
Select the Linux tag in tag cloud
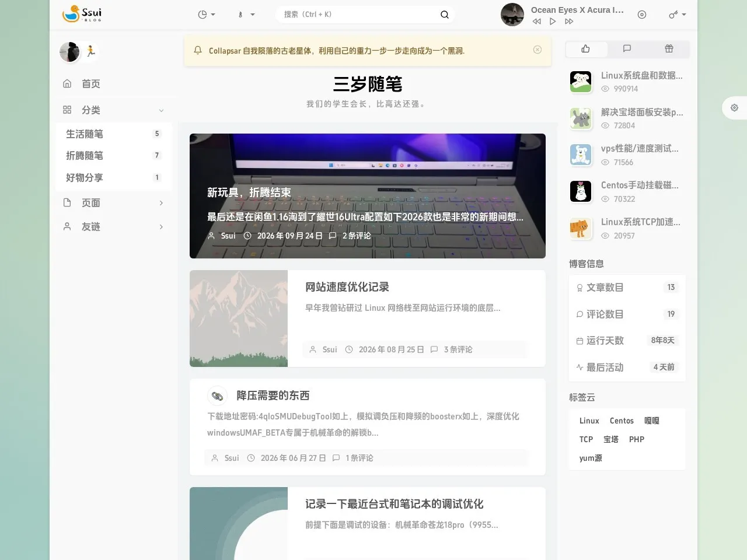pyautogui.click(x=589, y=421)
